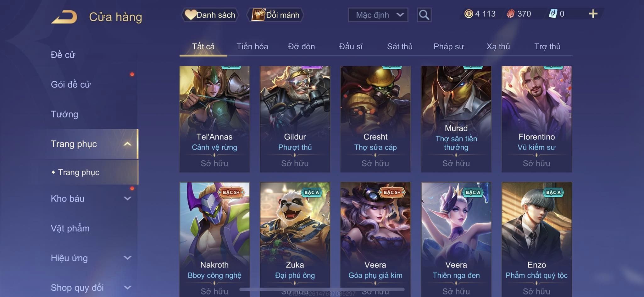
Task: Expand the Kho báu sidebar section
Action: (127, 198)
